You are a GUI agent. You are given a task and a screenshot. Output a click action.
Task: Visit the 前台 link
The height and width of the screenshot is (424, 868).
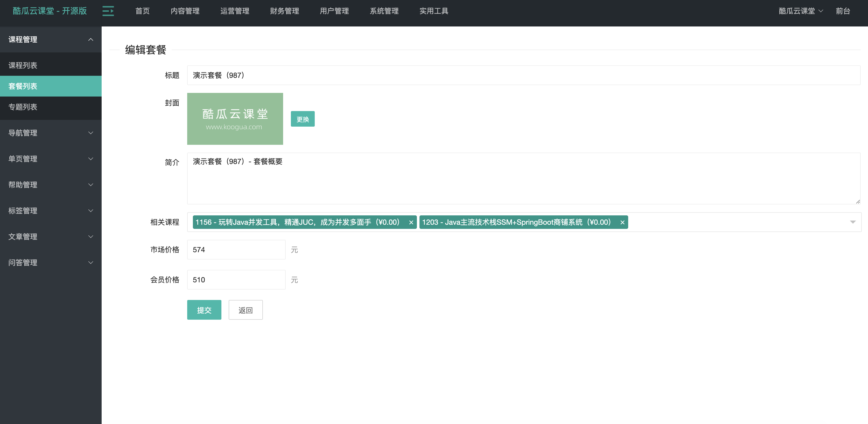[843, 11]
